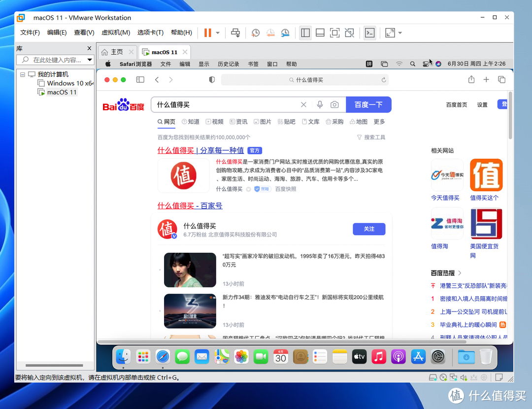The width and height of the screenshot is (532, 409).
Task: Click the Safari page vertical scrollbar
Action: pos(510,115)
